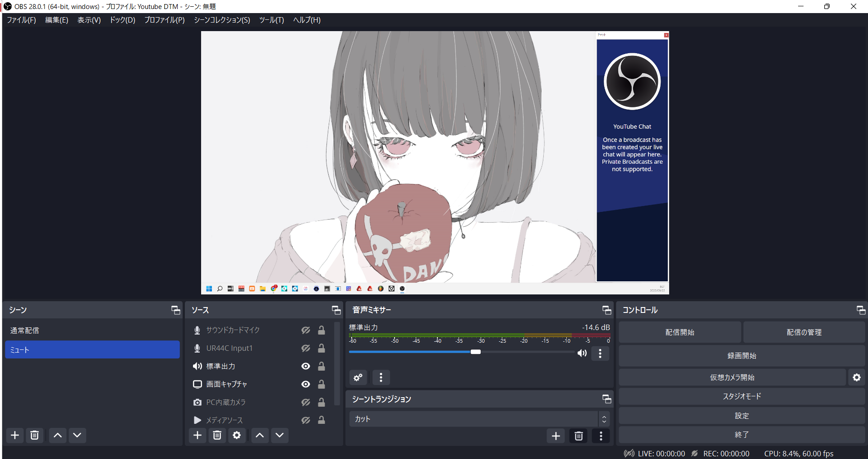Unlock the サウンドカードマイク source
Screen dimensions: 868x459
pyautogui.click(x=321, y=330)
